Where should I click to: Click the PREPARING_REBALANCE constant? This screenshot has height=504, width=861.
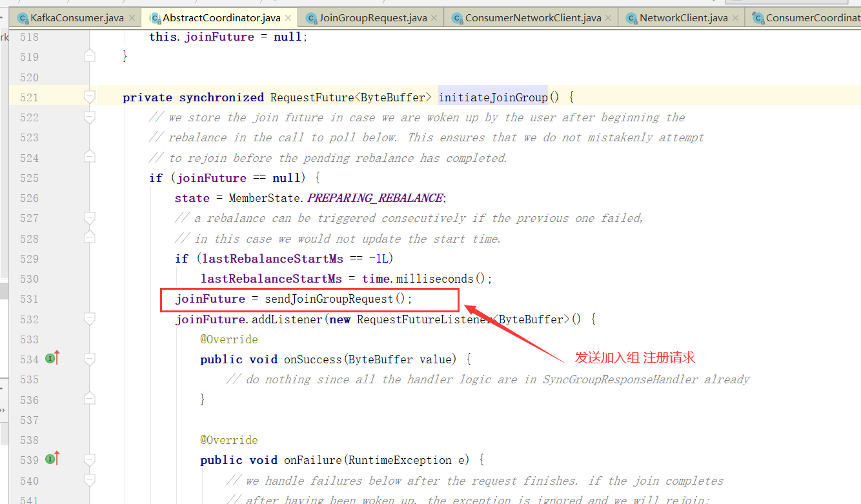375,198
